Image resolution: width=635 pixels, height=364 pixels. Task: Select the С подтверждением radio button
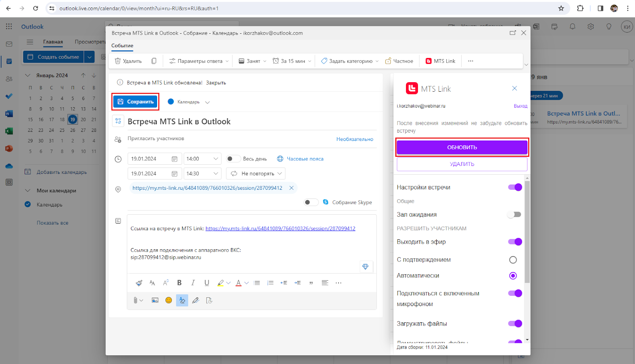(x=513, y=260)
